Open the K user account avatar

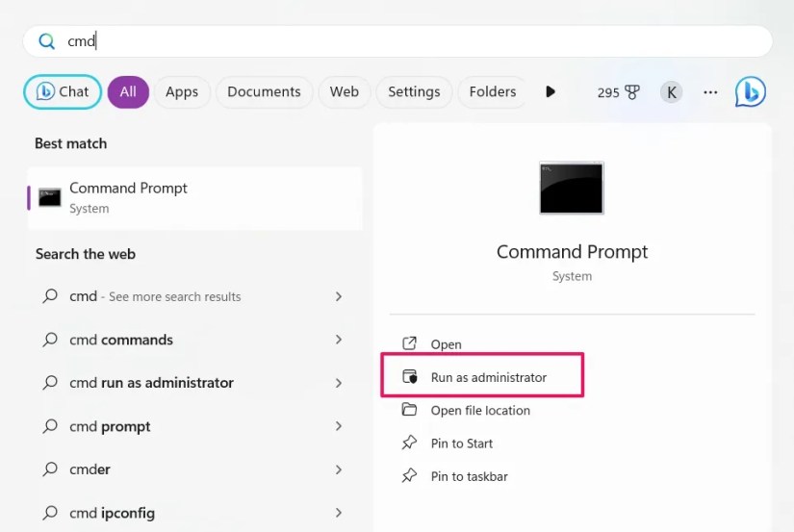point(672,92)
